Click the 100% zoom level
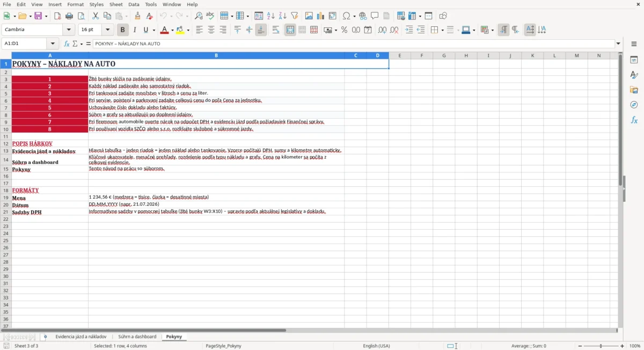 pos(635,346)
